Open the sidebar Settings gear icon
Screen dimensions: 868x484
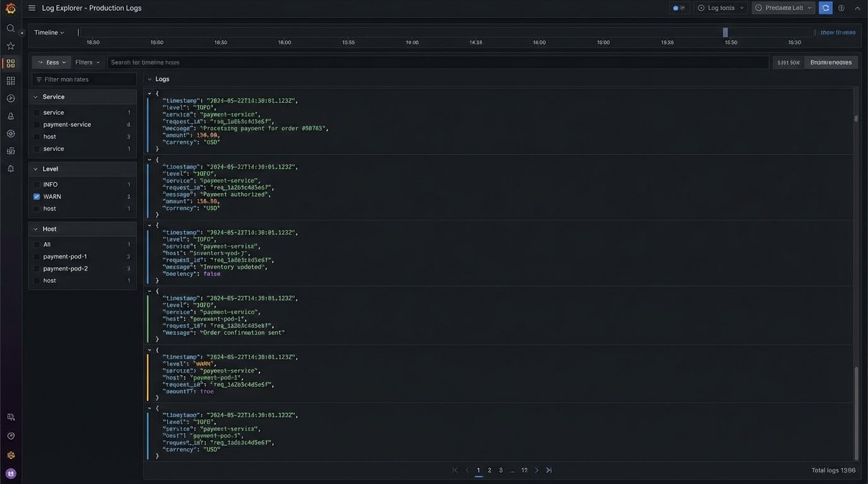(x=10, y=133)
